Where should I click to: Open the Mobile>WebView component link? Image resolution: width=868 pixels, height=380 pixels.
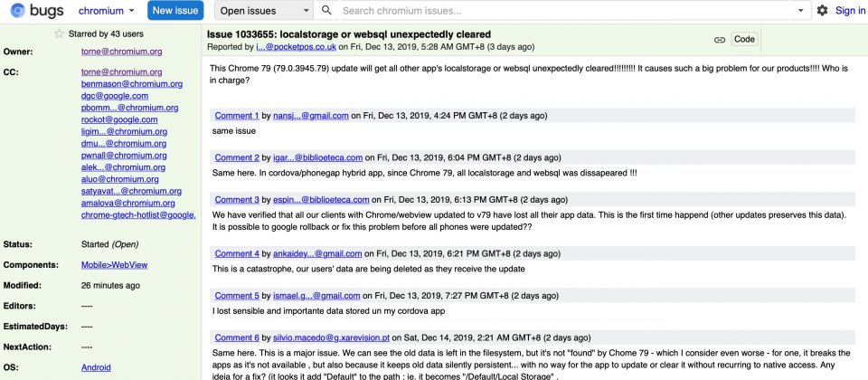[x=115, y=265]
